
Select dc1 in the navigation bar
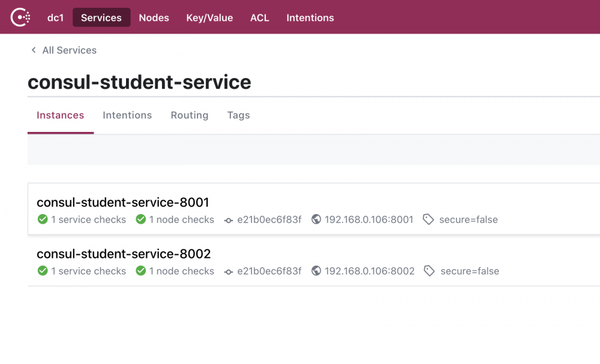click(55, 17)
